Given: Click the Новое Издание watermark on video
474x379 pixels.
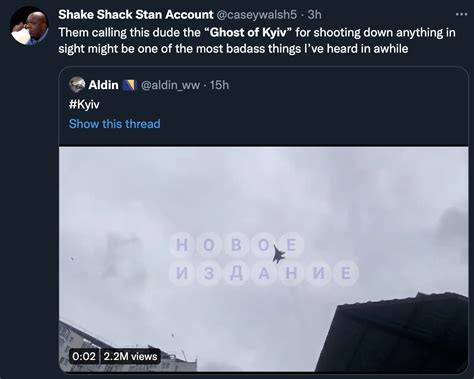Looking at the screenshot, I should pyautogui.click(x=264, y=259).
